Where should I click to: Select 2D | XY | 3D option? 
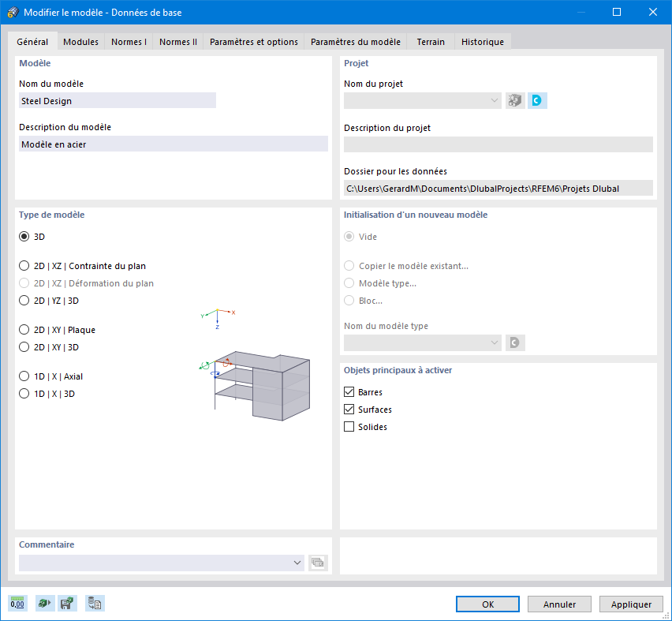click(24, 347)
